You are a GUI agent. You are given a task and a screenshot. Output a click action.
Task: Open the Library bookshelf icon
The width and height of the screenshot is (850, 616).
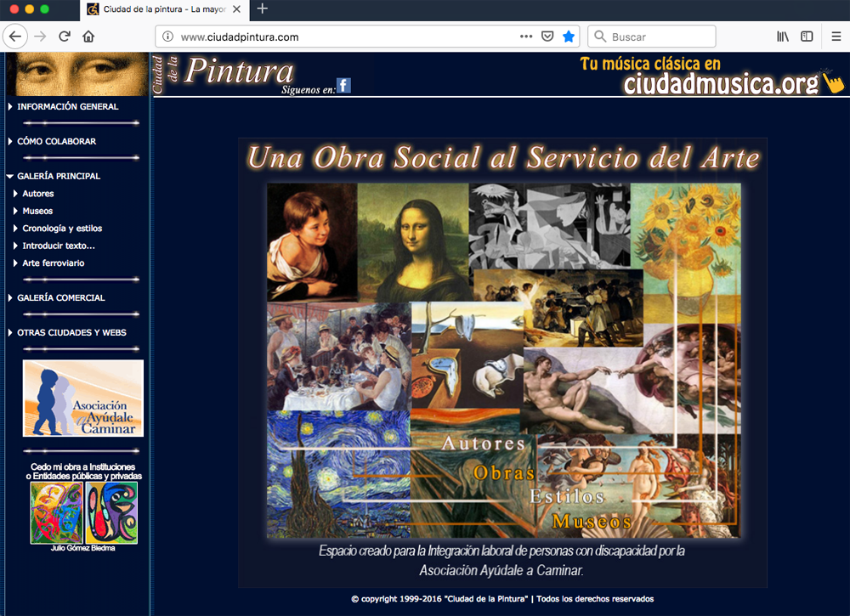click(783, 37)
